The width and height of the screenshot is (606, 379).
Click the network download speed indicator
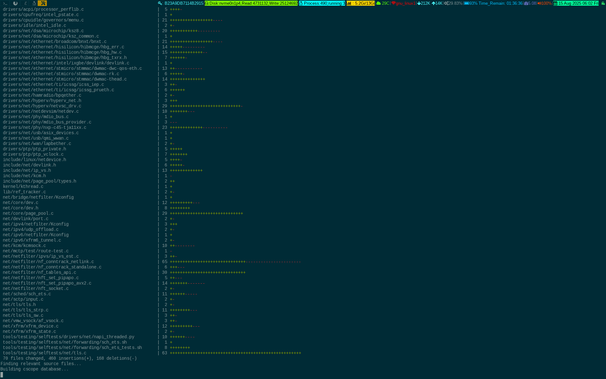tap(424, 3)
